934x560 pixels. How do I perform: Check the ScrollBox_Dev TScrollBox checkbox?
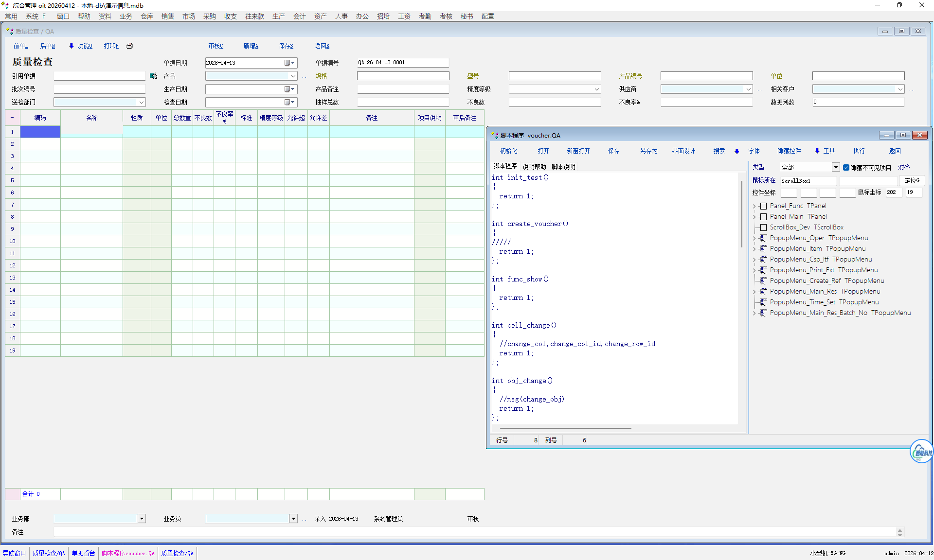tap(763, 227)
